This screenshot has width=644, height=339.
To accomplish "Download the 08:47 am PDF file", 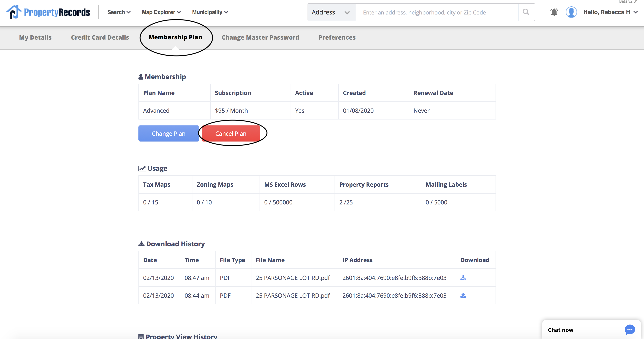I will pos(463,278).
